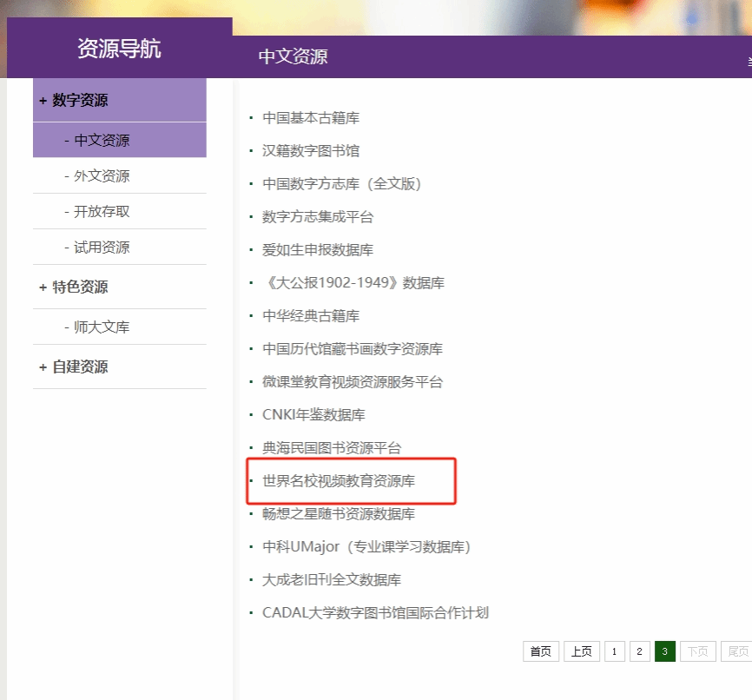Open 《大公报1902-1949》数据库 link
Viewport: 752px width, 700px height.
pyautogui.click(x=353, y=282)
